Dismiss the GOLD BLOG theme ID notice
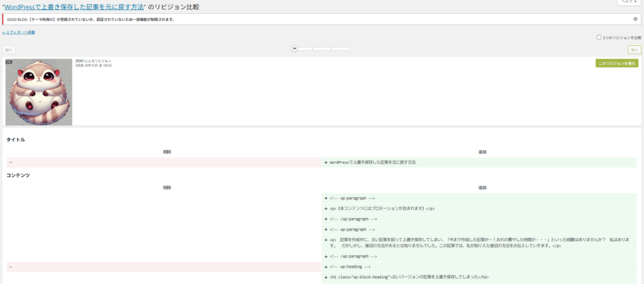This screenshot has height=284, width=644. [635, 19]
